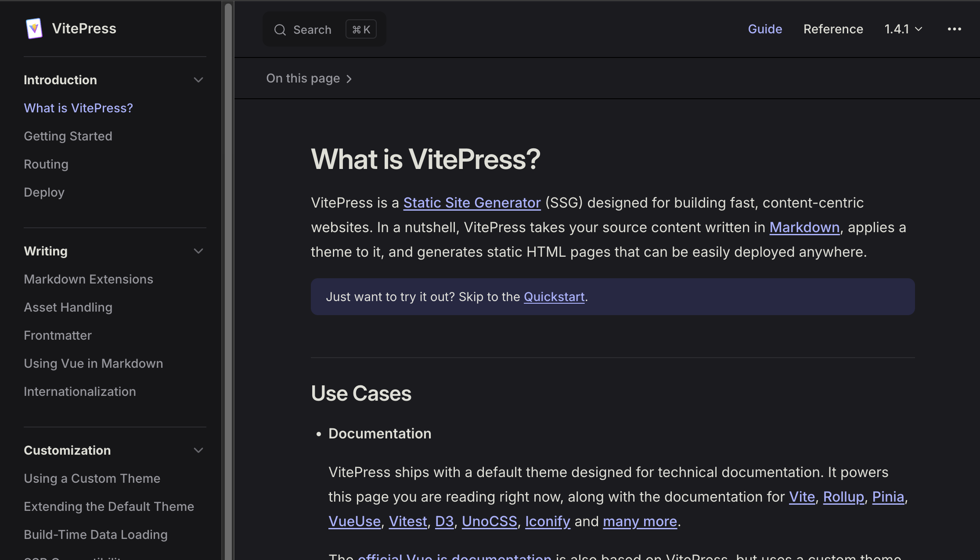The height and width of the screenshot is (560, 980).
Task: Collapse the Introduction sidebar section
Action: pyautogui.click(x=198, y=80)
